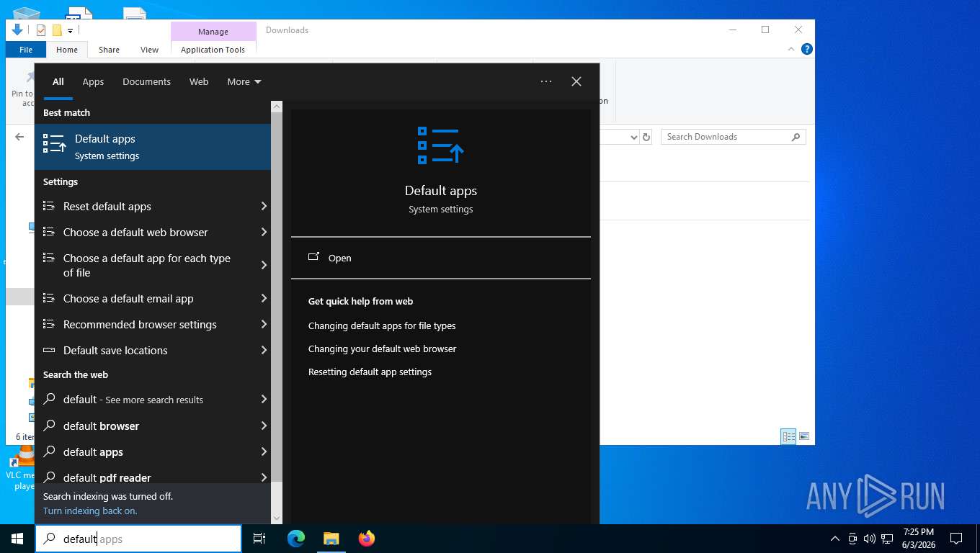Click the Meet Now tray icon
The height and width of the screenshot is (553, 980).
coord(852,539)
